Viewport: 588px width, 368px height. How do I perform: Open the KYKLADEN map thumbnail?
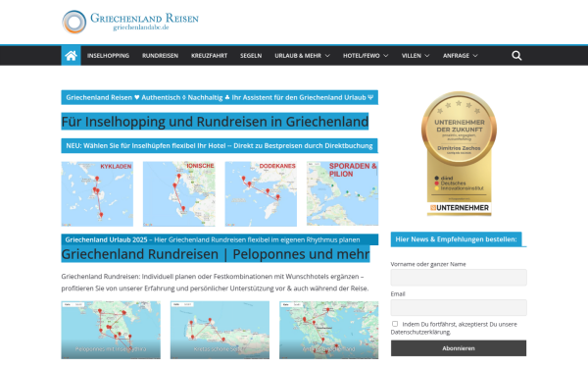point(97,194)
